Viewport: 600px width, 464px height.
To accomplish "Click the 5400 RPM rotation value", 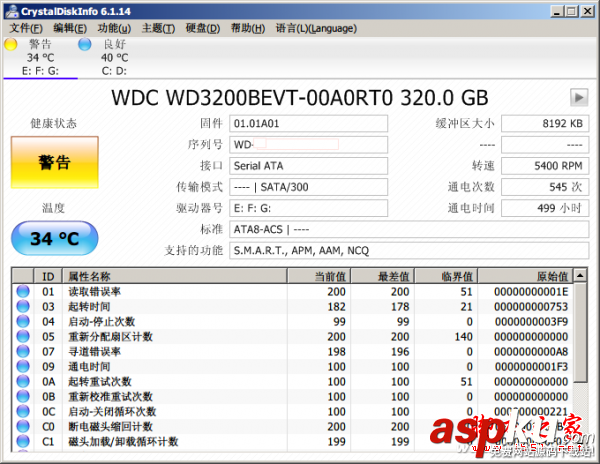I will 545,166.
